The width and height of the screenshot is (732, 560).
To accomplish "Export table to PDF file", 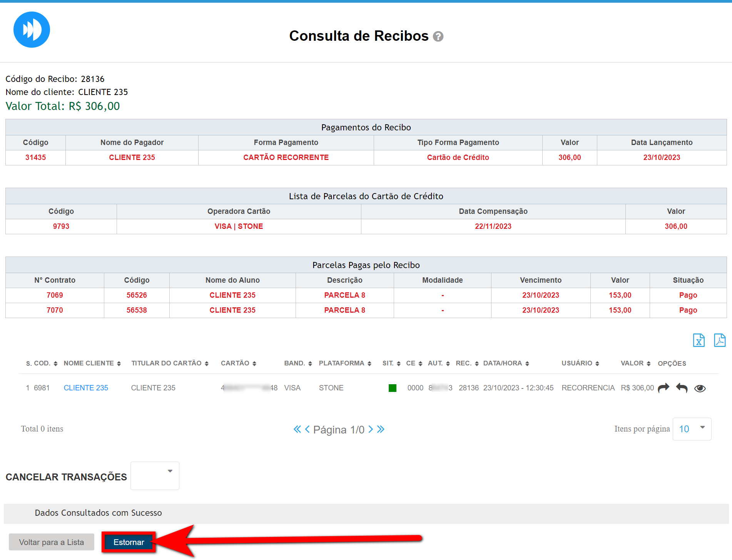I will (x=719, y=340).
